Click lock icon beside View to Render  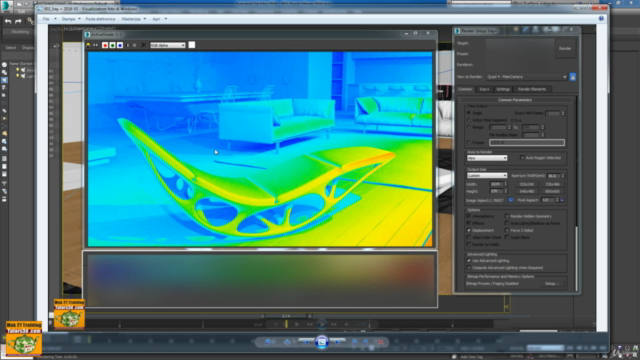click(573, 77)
